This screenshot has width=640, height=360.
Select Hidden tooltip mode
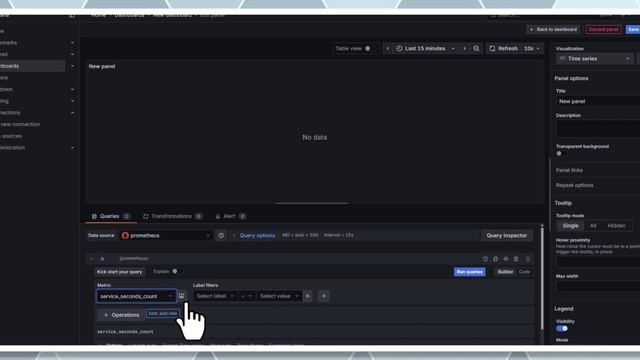tap(616, 226)
